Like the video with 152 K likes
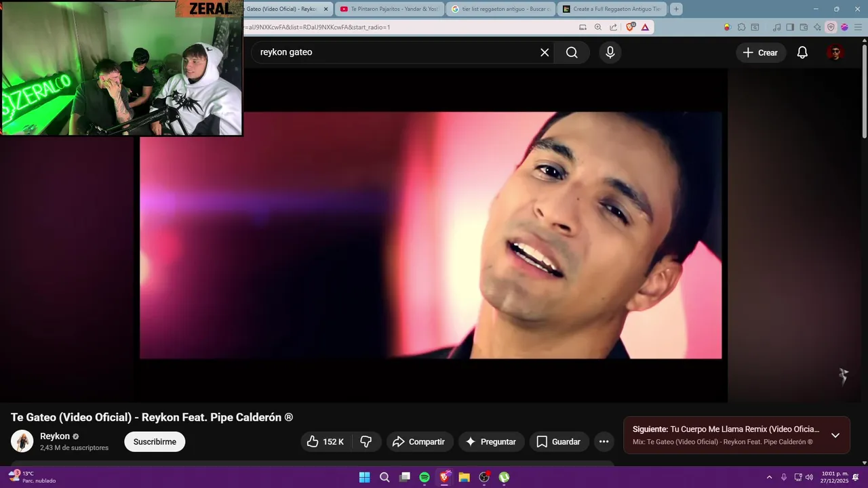The height and width of the screenshot is (488, 868). [x=325, y=442]
